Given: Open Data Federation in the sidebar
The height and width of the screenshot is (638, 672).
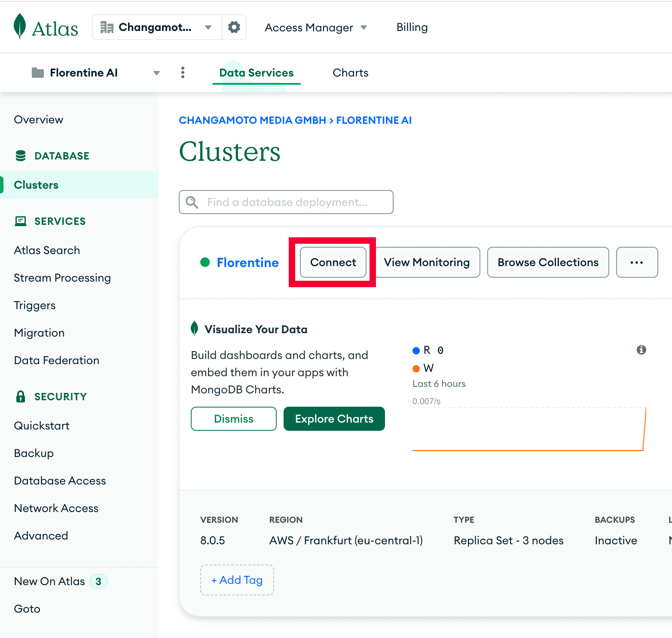Looking at the screenshot, I should pyautogui.click(x=57, y=360).
